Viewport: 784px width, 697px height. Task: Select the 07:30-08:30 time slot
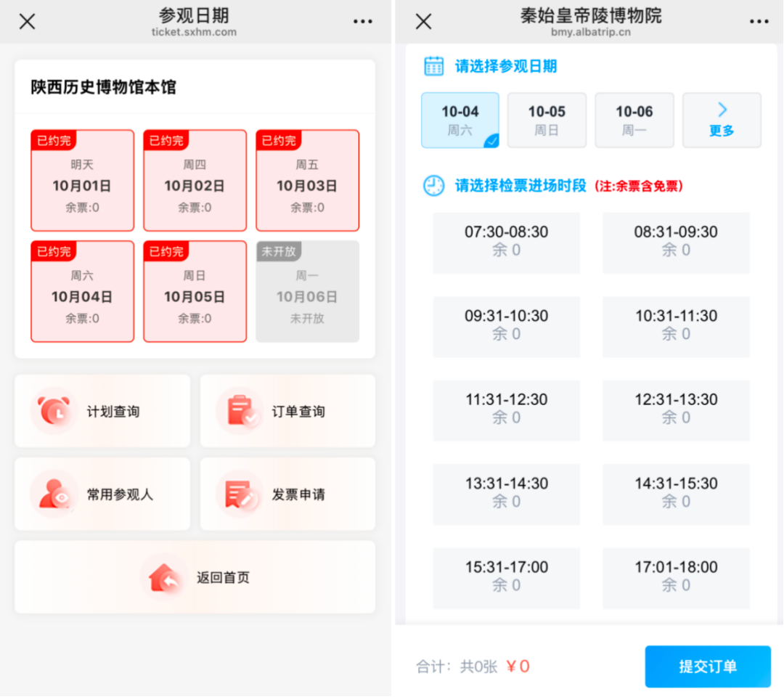click(x=506, y=240)
